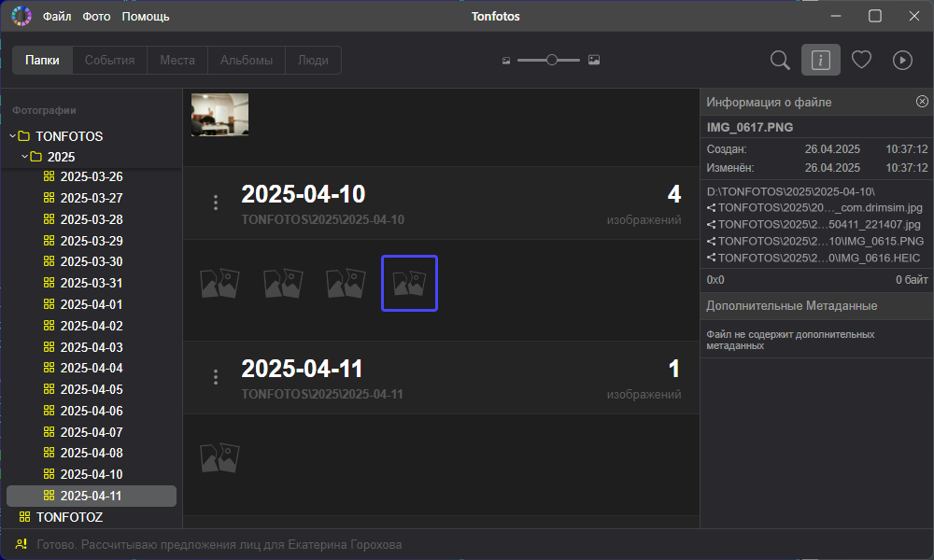
Task: Open the TONFOTOZ folder in tree
Action: coord(69,518)
